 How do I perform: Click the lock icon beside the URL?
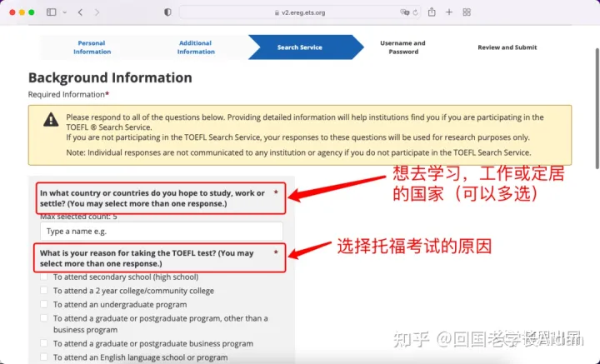[277, 12]
